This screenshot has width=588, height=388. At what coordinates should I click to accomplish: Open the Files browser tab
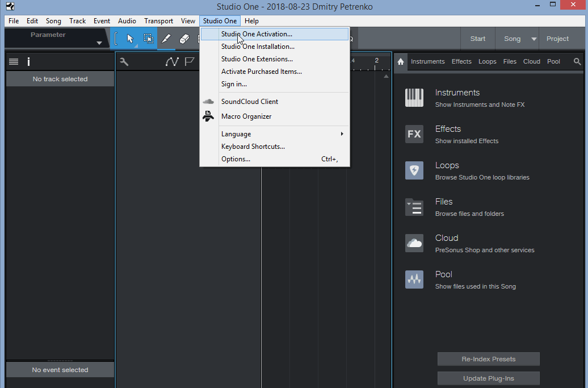click(510, 61)
